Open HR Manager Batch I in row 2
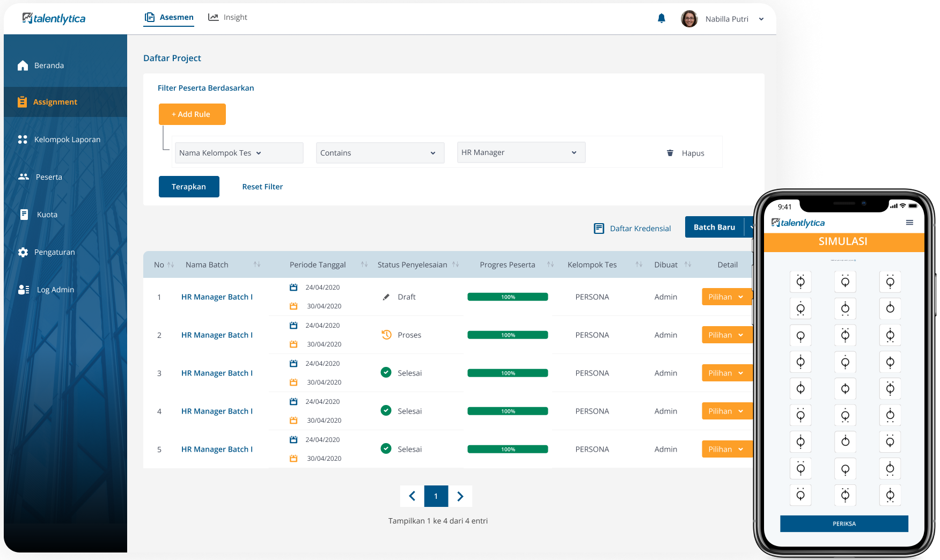Screen dimensions: 940x560 click(x=217, y=335)
